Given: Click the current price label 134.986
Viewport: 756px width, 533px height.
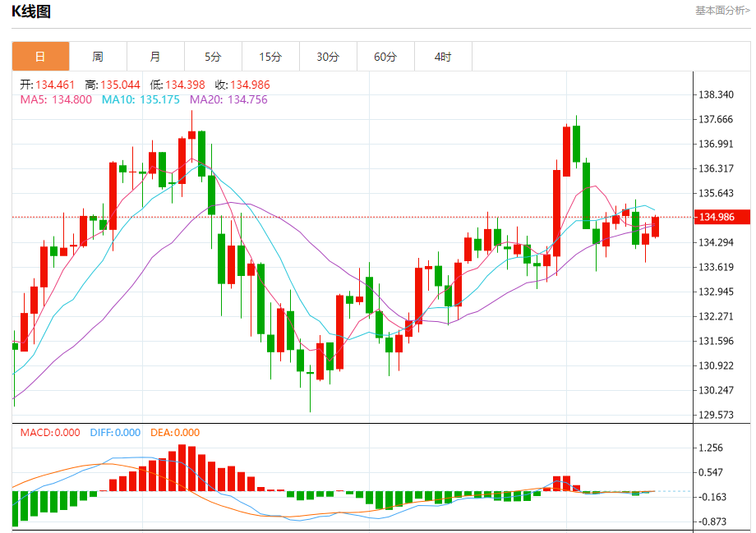Looking at the screenshot, I should pos(721,217).
